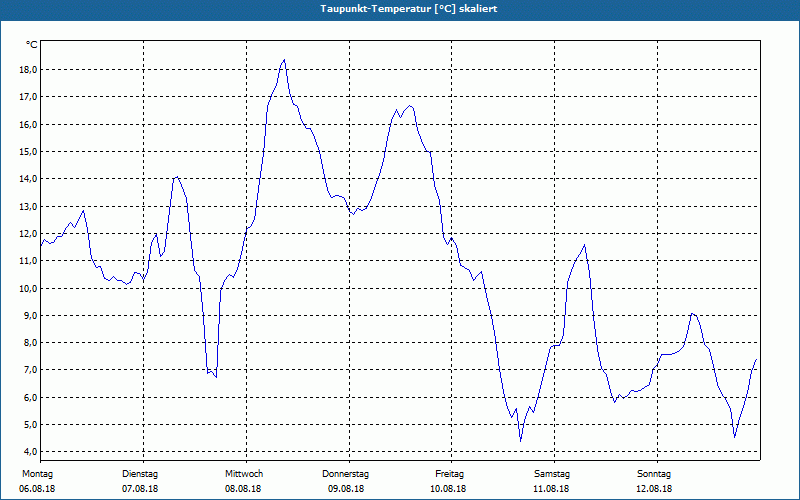Click the °C unit label
The image size is (800, 500).
click(x=32, y=45)
